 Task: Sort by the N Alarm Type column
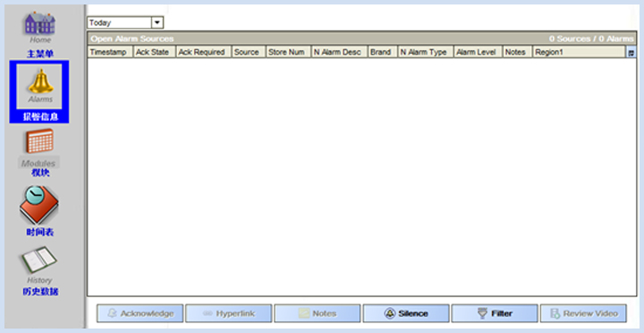tap(426, 52)
